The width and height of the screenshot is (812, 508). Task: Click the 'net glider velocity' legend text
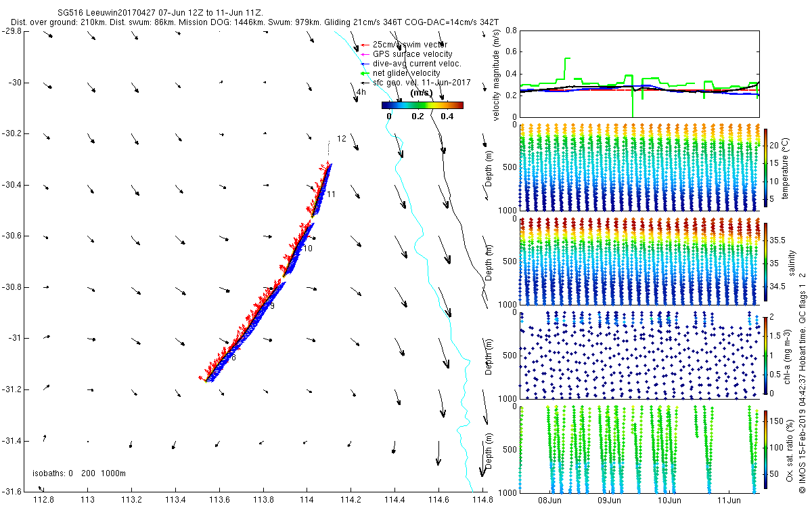click(x=407, y=73)
